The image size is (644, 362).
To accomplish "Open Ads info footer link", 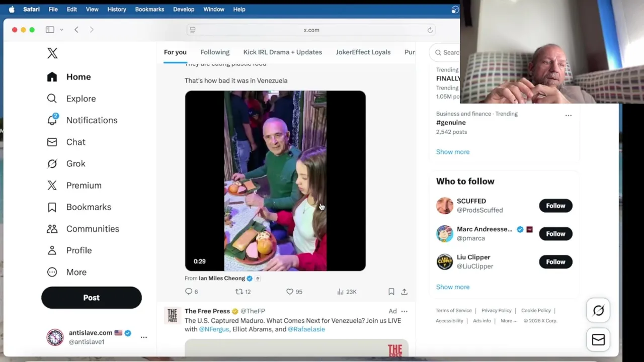I will pos(482,321).
